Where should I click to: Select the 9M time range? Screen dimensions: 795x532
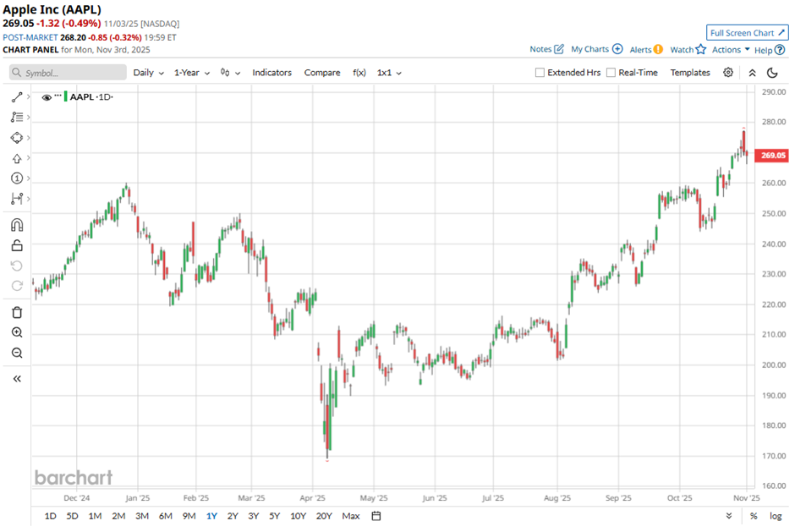189,516
